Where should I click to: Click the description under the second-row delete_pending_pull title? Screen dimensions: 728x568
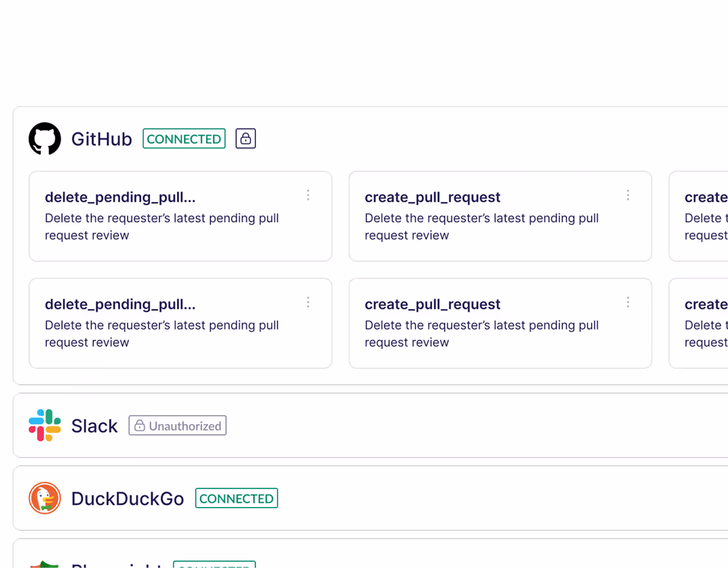pyautogui.click(x=162, y=334)
